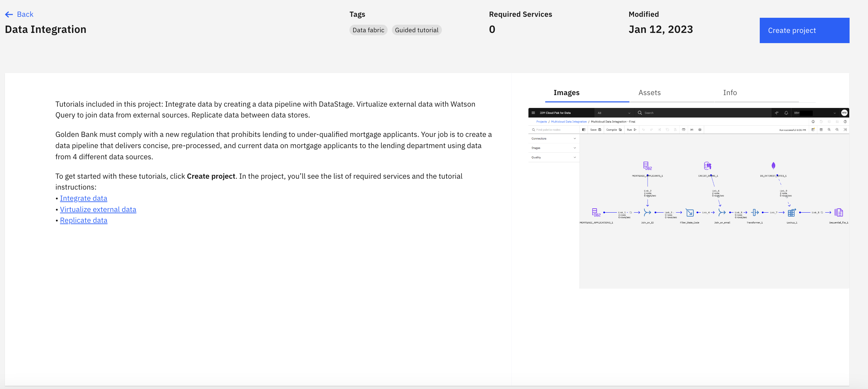The height and width of the screenshot is (389, 868).
Task: Click Run in the preview toolbar
Action: [631, 130]
